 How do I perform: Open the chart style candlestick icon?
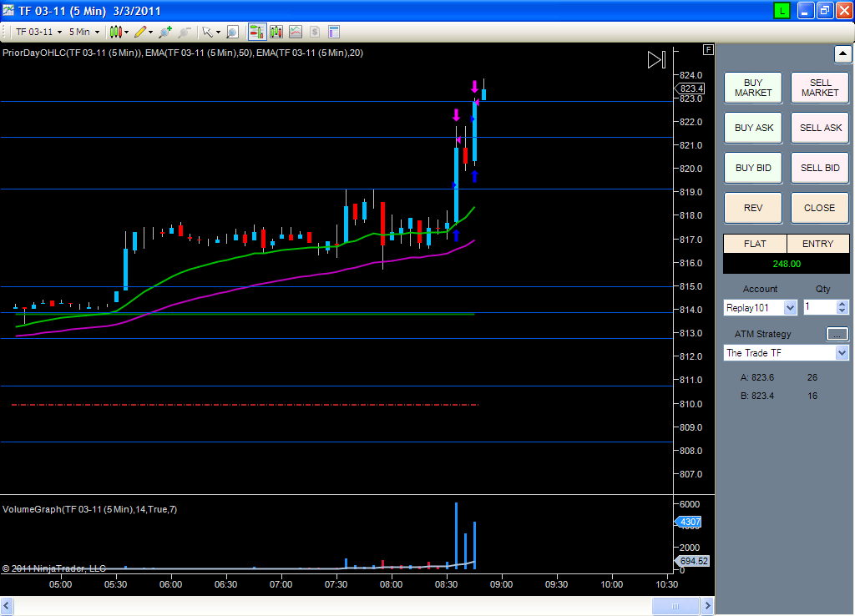click(x=115, y=33)
